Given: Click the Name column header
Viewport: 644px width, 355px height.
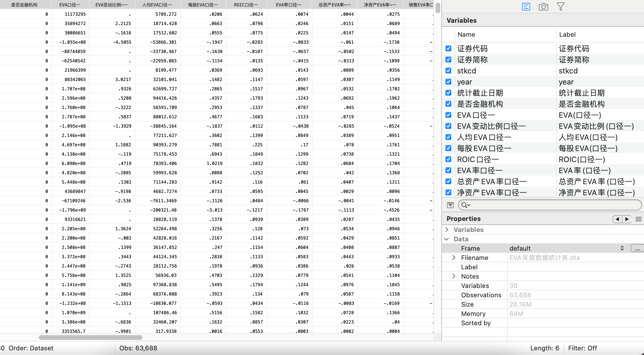Looking at the screenshot, I should [x=466, y=34].
